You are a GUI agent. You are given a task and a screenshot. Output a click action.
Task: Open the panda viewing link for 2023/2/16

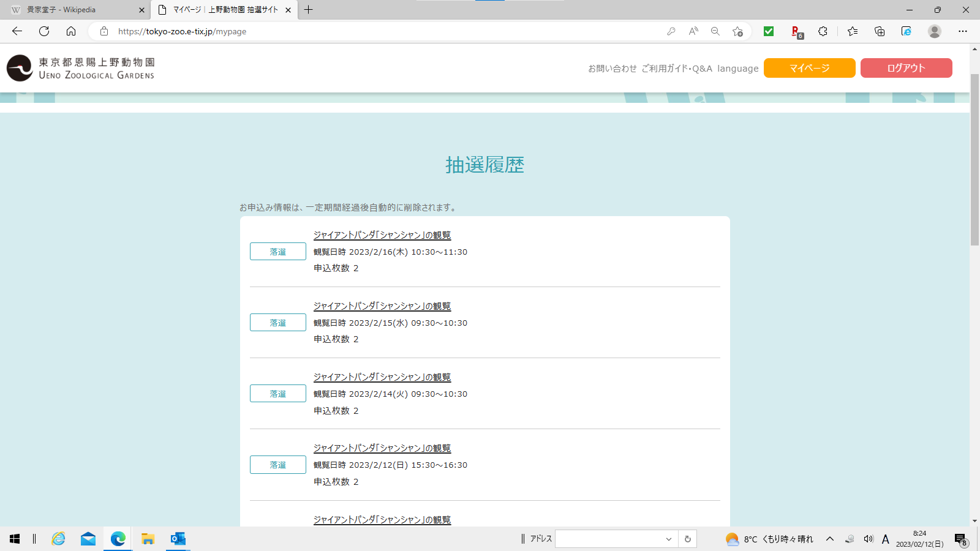pyautogui.click(x=382, y=235)
